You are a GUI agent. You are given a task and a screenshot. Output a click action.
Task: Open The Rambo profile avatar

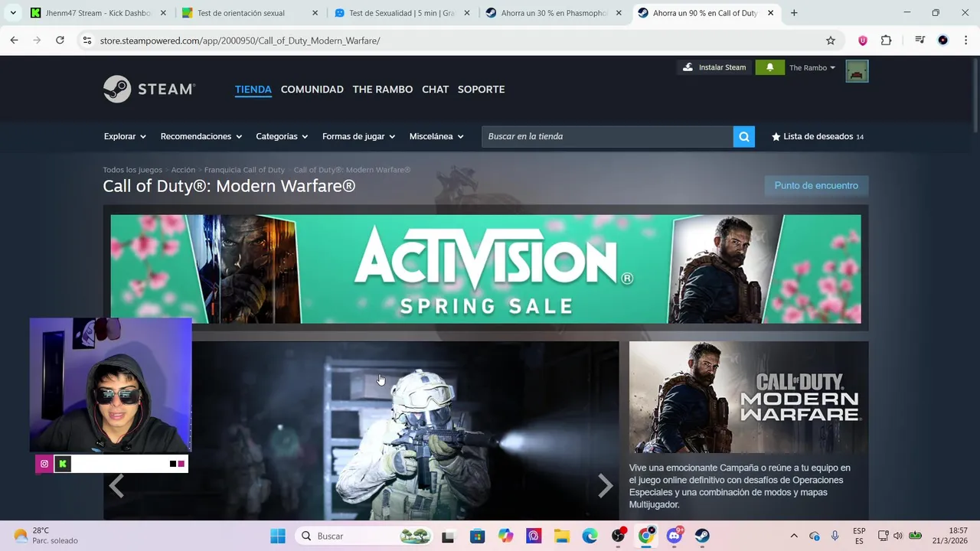(857, 71)
